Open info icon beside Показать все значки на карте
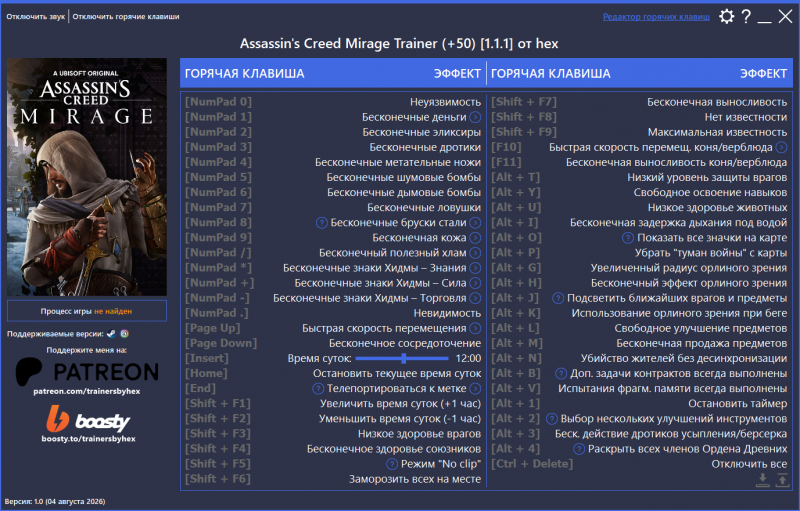This screenshot has width=800, height=511. [x=628, y=238]
